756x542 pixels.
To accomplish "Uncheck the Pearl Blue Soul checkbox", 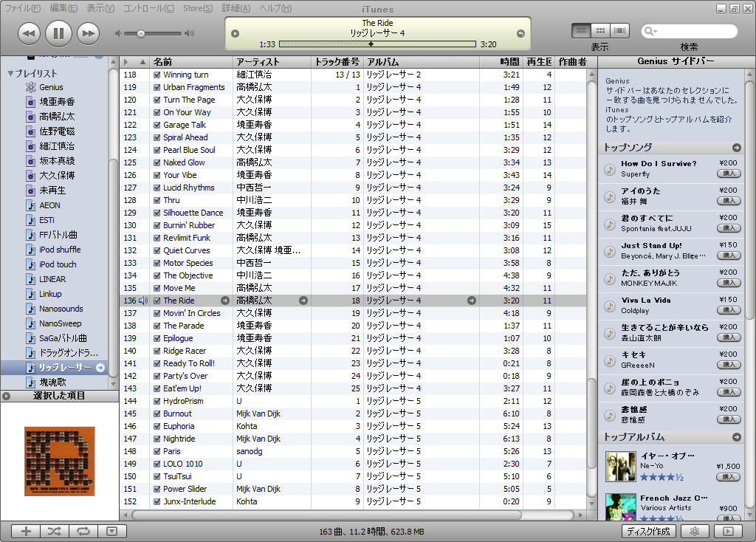I will click(x=157, y=150).
